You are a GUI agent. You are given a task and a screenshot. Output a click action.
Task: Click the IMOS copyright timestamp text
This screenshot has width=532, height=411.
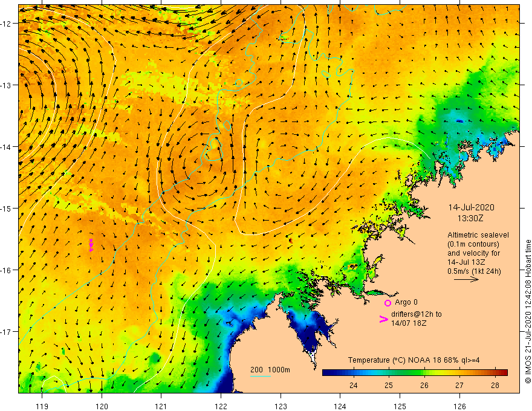coord(528,311)
